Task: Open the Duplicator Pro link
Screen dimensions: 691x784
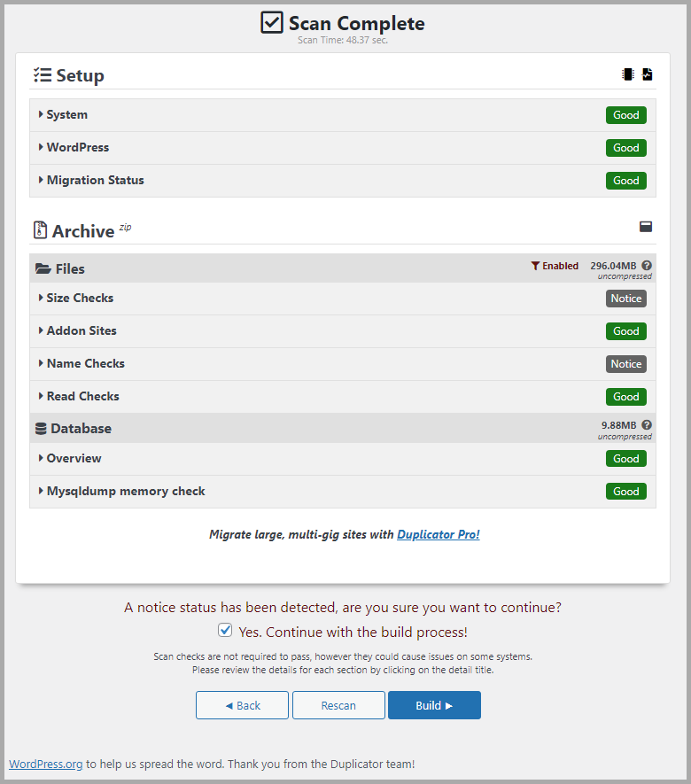Action: [439, 534]
